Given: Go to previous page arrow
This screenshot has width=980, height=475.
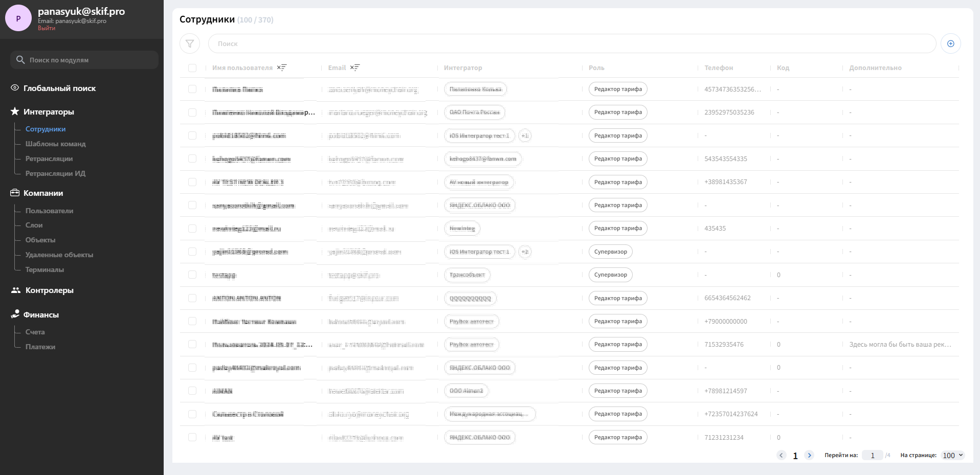Looking at the screenshot, I should 781,455.
